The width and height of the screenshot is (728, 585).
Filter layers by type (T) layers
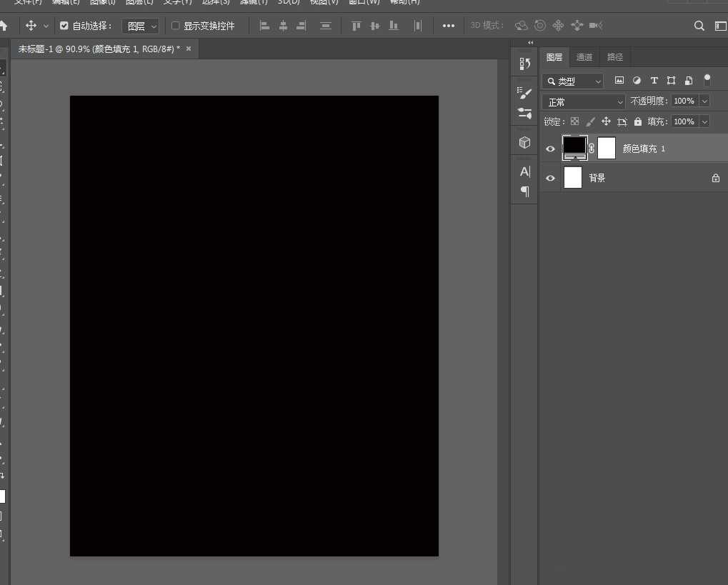pyautogui.click(x=654, y=81)
